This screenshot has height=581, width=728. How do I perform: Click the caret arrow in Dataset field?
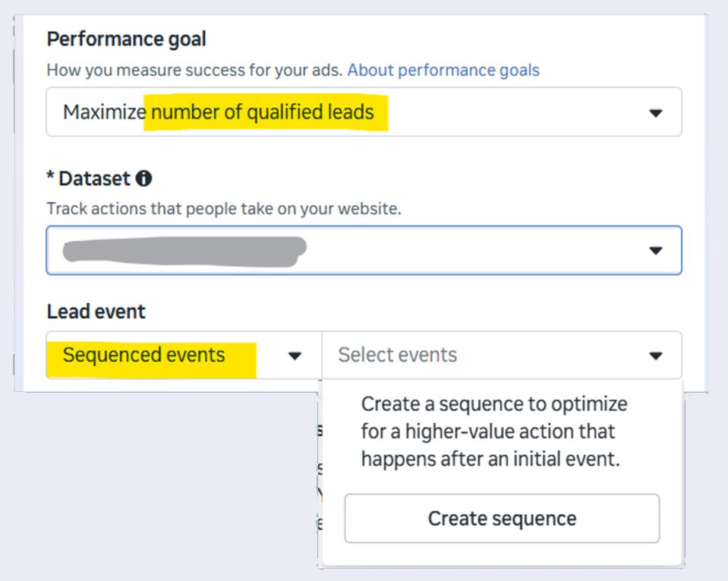point(656,251)
